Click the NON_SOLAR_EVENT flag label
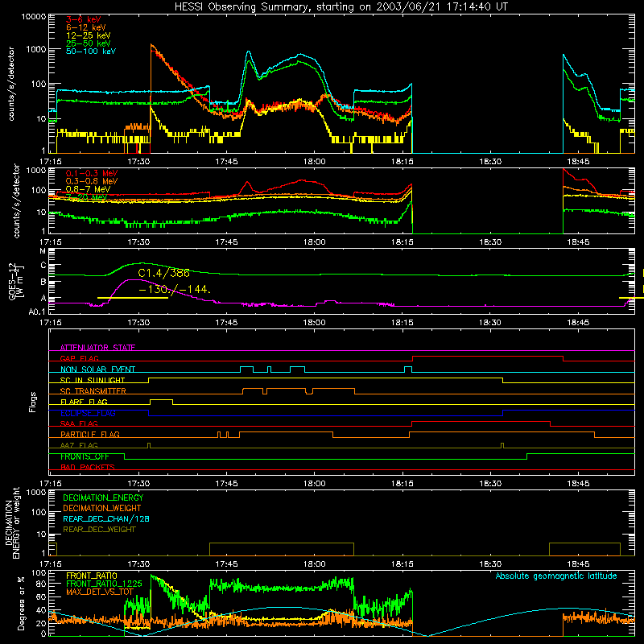The width and height of the screenshot is (644, 644). pos(97,369)
